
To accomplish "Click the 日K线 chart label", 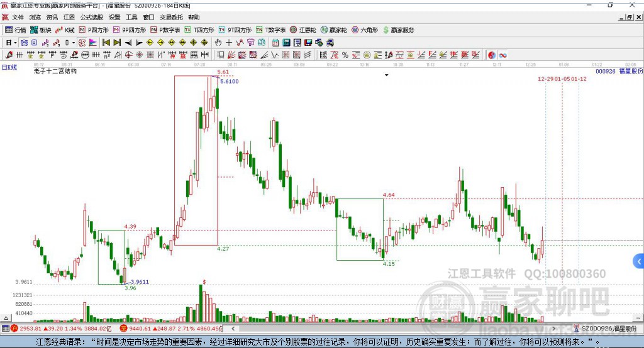I will click(9, 67).
